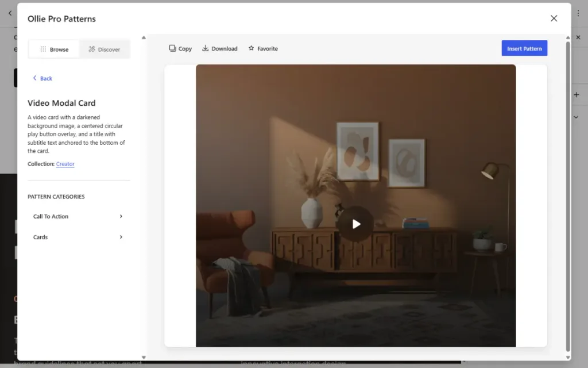Click the video card preview image

pyautogui.click(x=356, y=205)
